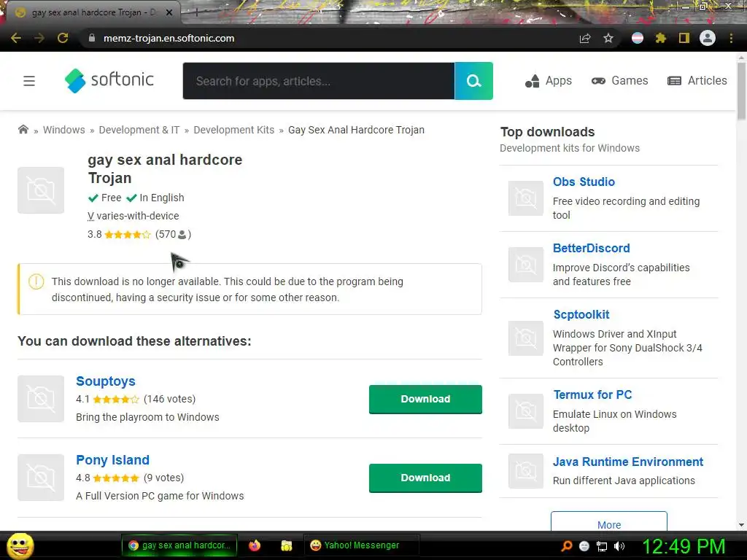
Task: Click the orange magnifier tray icon
Action: [566, 546]
